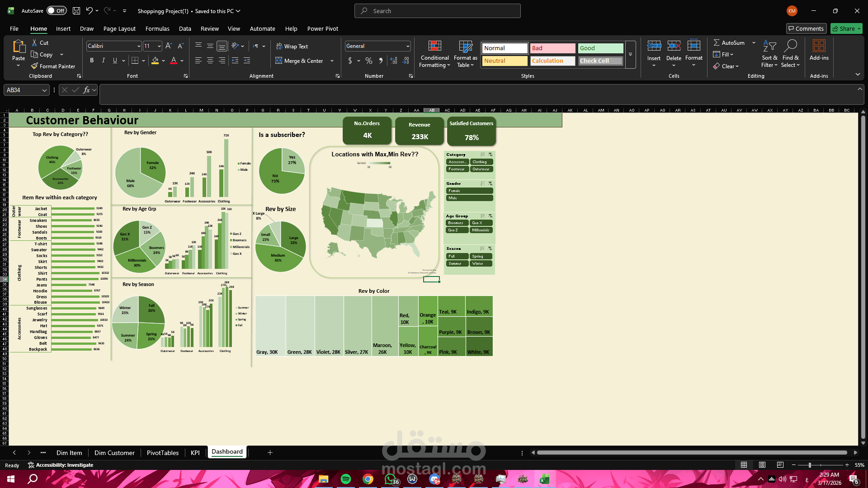The width and height of the screenshot is (868, 488).
Task: Switch to PivotTables sheet tab
Action: click(162, 453)
